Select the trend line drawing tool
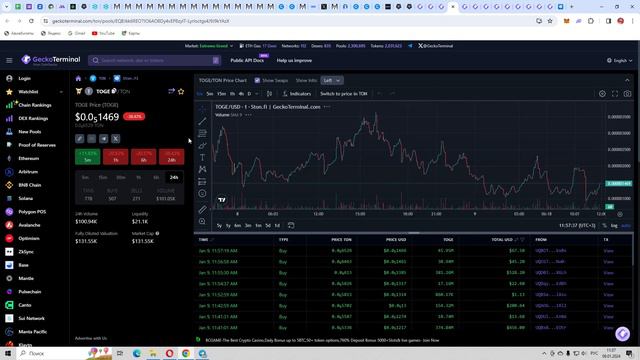 coord(202,121)
